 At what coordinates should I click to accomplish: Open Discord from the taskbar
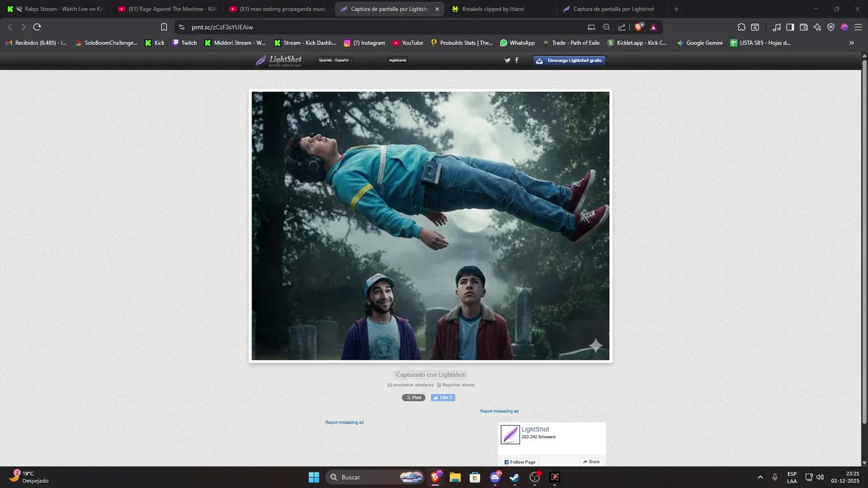tap(495, 477)
